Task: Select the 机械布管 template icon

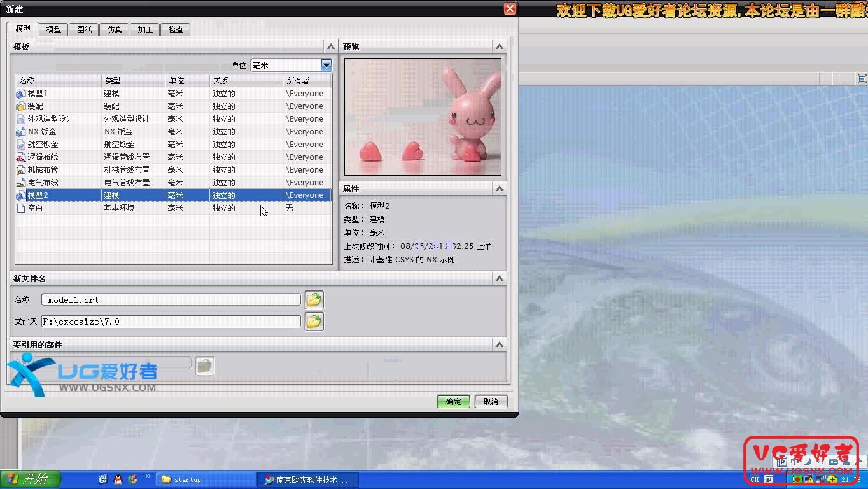Action: click(x=21, y=170)
